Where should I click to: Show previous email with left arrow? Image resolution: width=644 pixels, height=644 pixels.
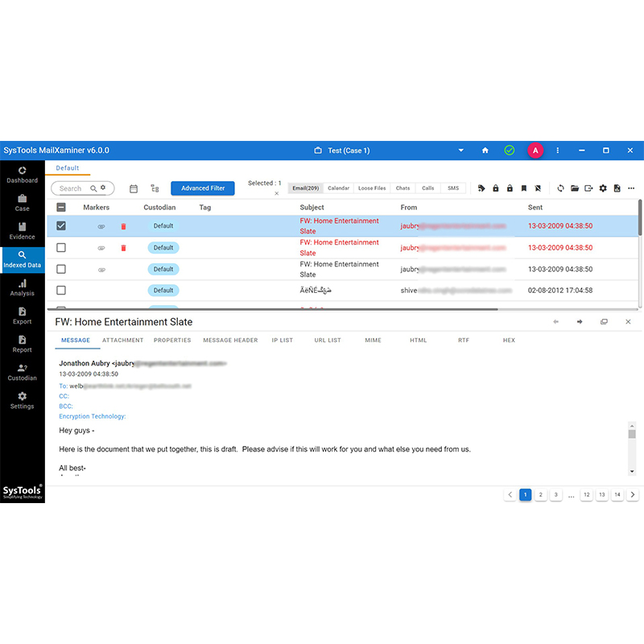[555, 321]
